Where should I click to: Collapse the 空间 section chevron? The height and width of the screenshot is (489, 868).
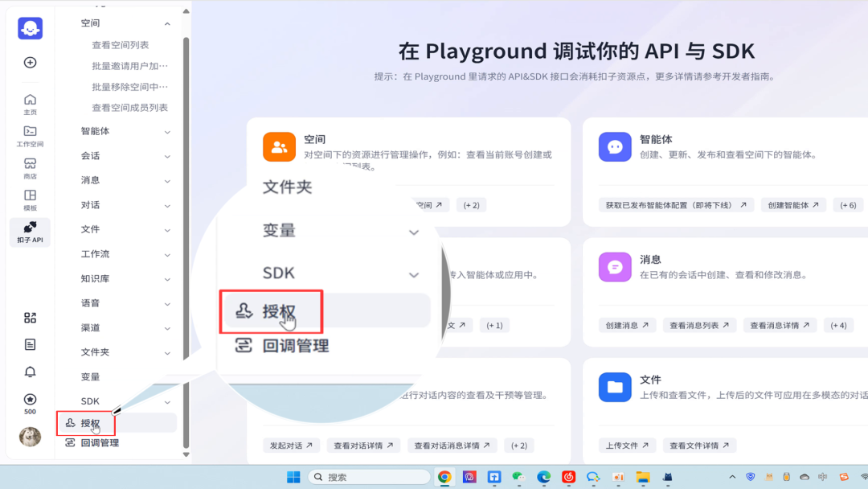tap(167, 24)
